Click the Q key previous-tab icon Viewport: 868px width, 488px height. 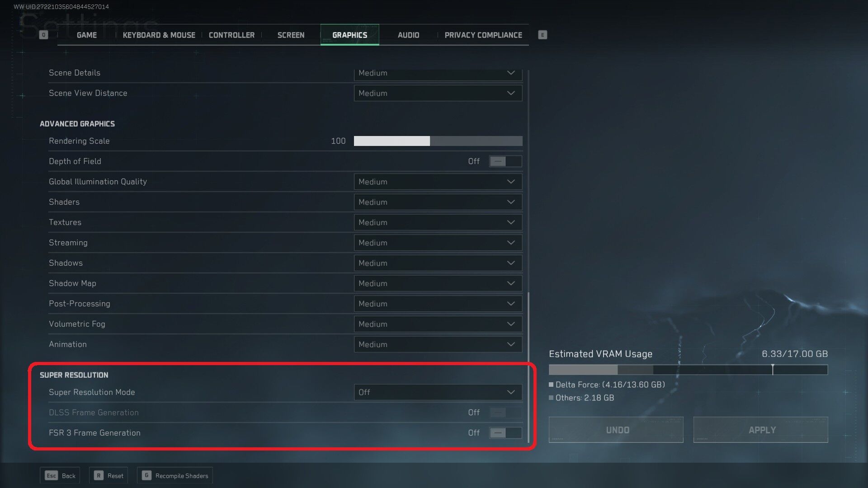point(43,35)
